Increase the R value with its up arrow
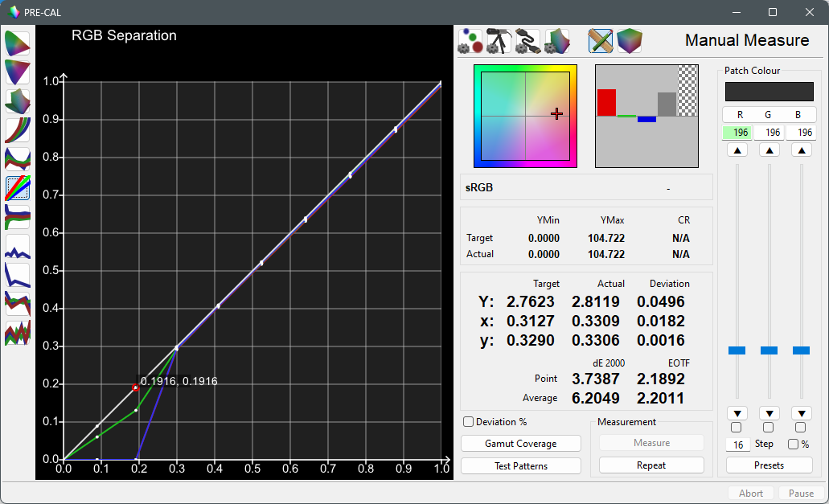 tap(737, 150)
